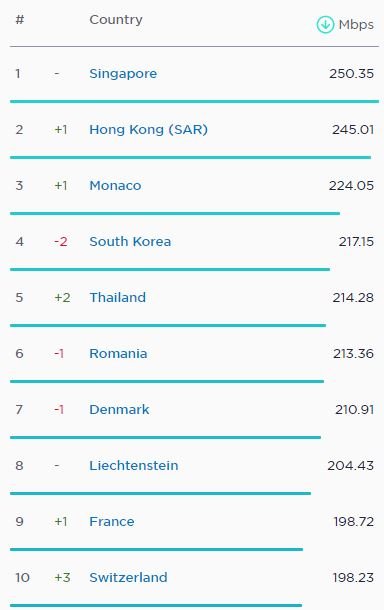
Task: Open the Switzerland country link
Action: (128, 578)
